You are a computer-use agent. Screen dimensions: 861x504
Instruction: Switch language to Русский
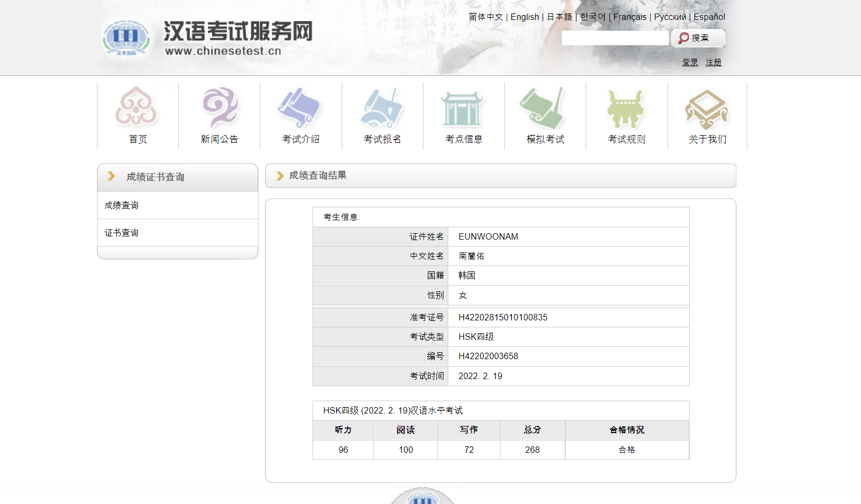tap(670, 17)
